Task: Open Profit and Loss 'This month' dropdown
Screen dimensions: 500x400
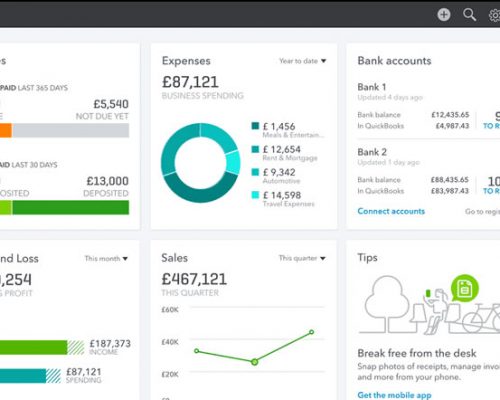Action: click(x=106, y=258)
